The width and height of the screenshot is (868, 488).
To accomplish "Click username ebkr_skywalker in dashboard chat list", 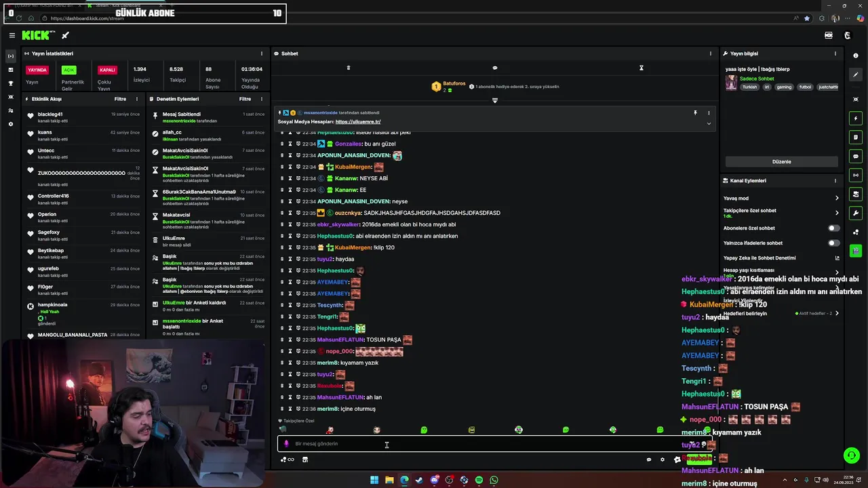I will coord(338,224).
